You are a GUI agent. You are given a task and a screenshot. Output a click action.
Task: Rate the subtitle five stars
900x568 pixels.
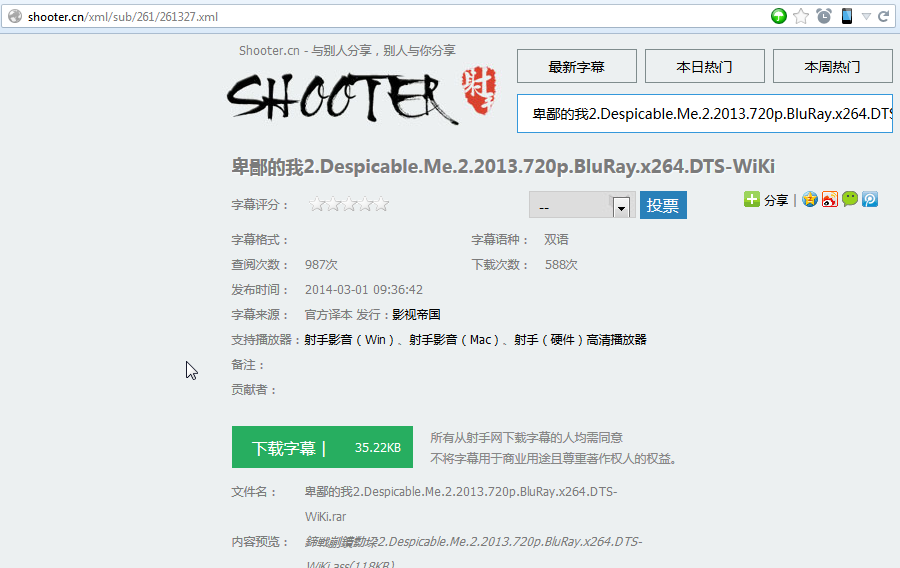click(382, 204)
